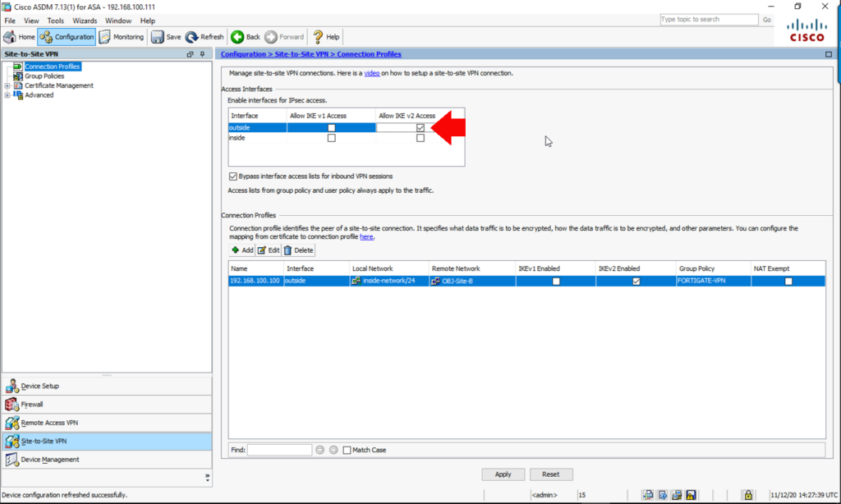The image size is (841, 504).
Task: Click the Forward navigation button
Action: coord(285,37)
